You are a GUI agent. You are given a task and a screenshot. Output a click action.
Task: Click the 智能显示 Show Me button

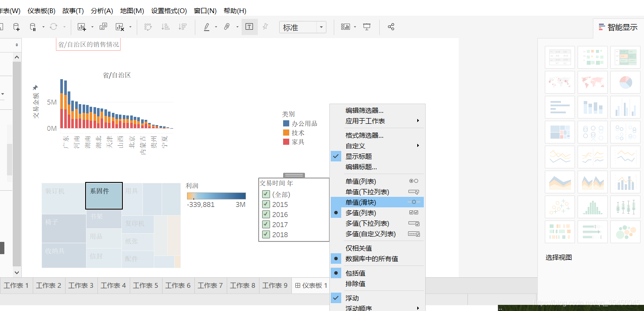618,27
